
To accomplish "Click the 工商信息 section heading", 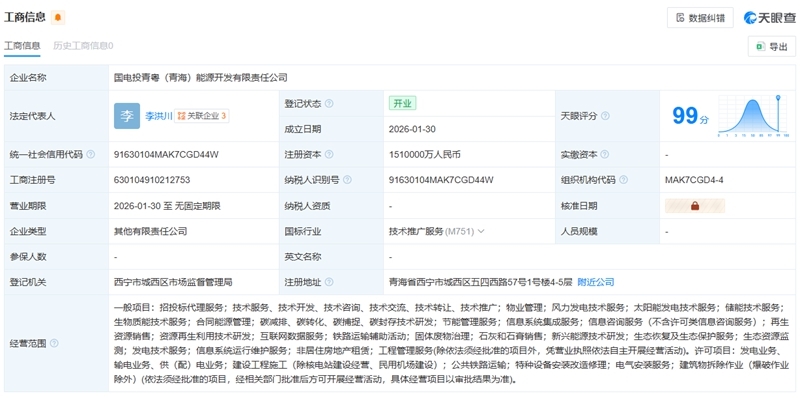I will tap(25, 17).
